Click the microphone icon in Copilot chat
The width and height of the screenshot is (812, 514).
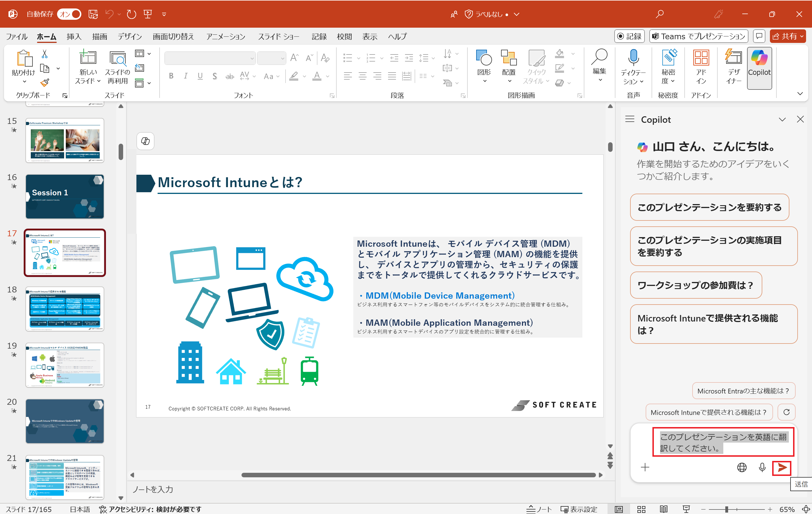coord(761,467)
